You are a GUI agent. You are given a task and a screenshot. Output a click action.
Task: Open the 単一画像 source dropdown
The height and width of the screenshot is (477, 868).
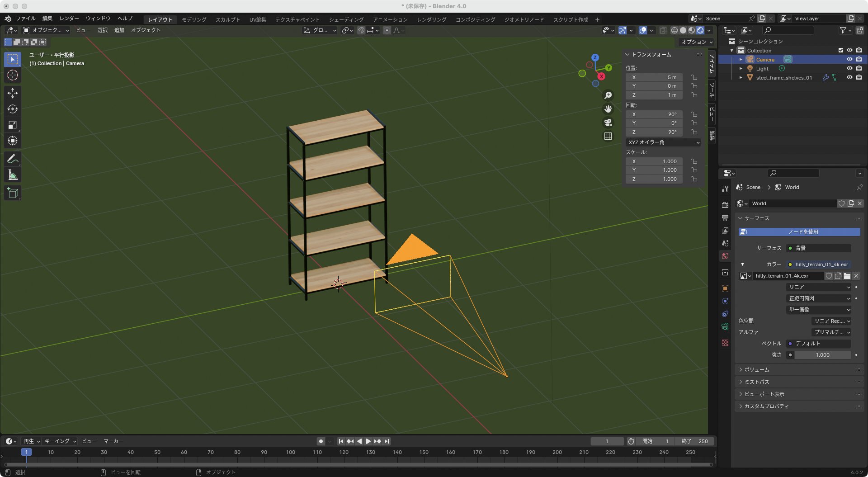819,310
